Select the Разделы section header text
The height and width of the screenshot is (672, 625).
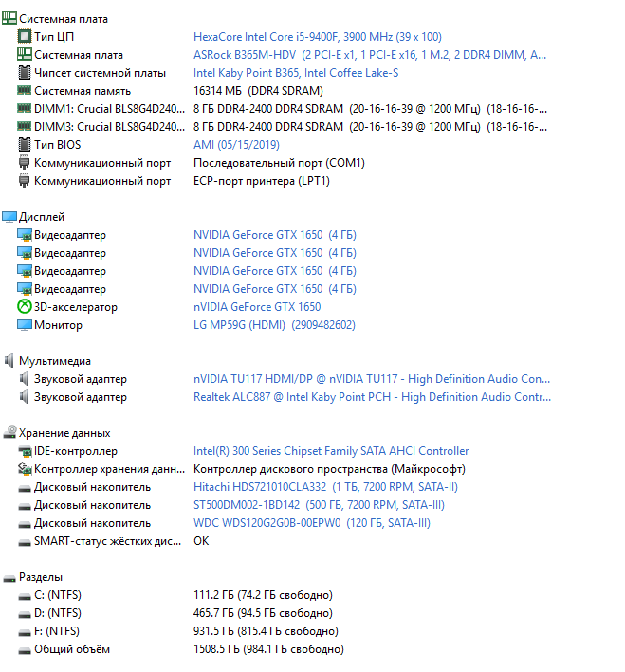pyautogui.click(x=41, y=577)
